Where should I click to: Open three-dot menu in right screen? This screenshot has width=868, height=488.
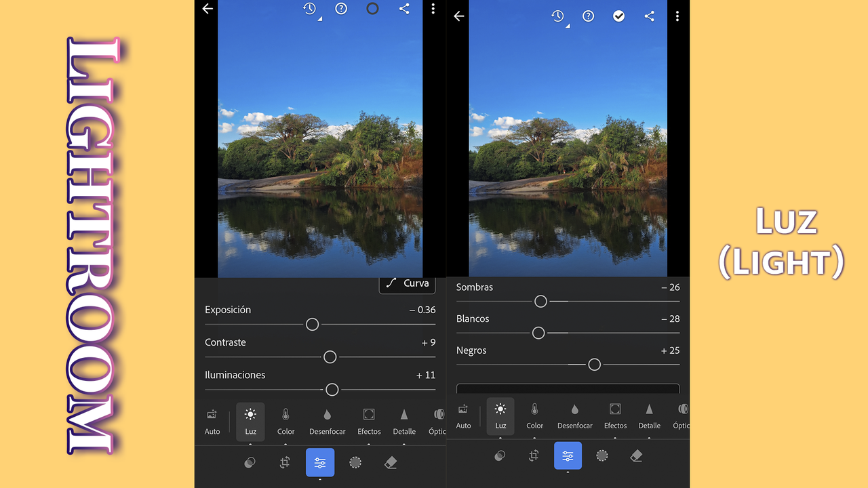677,16
